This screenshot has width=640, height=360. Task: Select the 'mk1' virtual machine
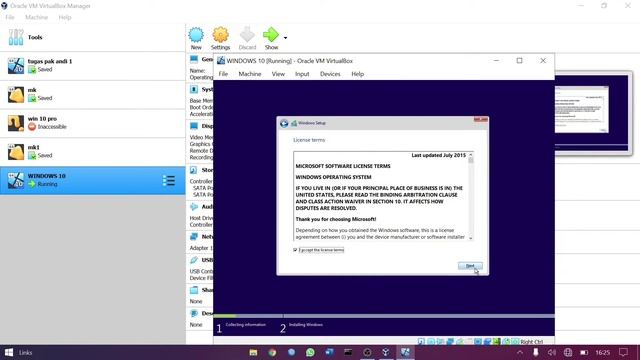pos(93,151)
